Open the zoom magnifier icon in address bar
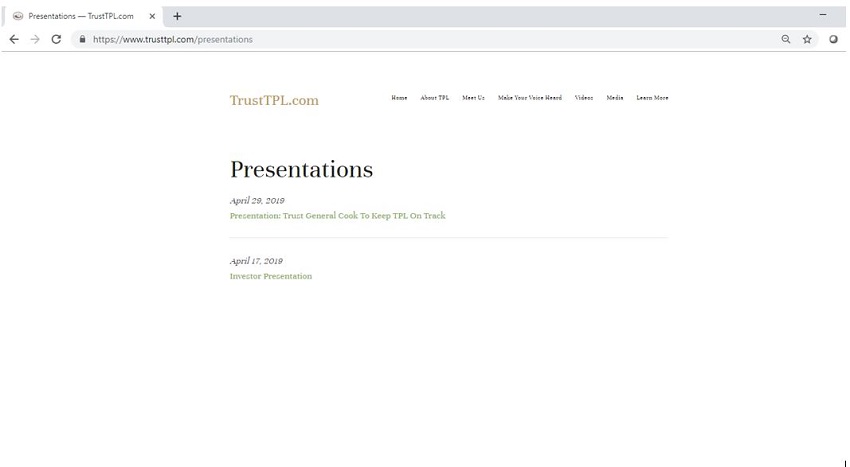Image resolution: width=850 pixels, height=467 pixels. pyautogui.click(x=786, y=39)
